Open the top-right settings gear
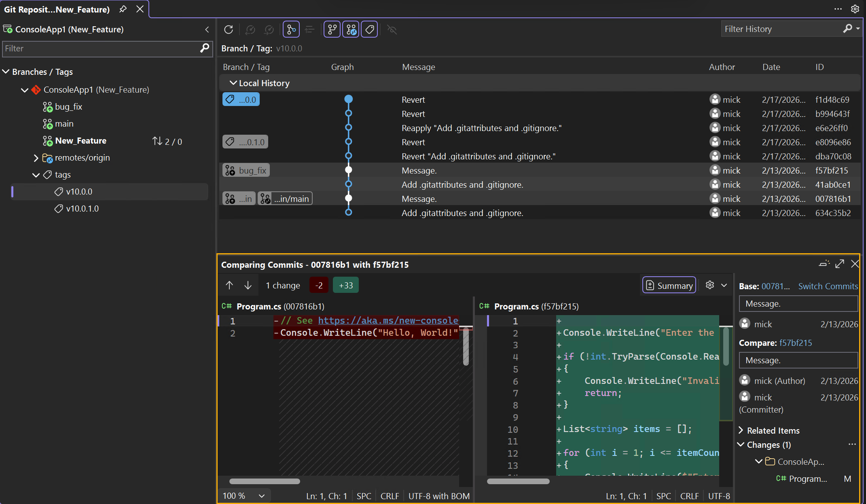 [x=855, y=9]
